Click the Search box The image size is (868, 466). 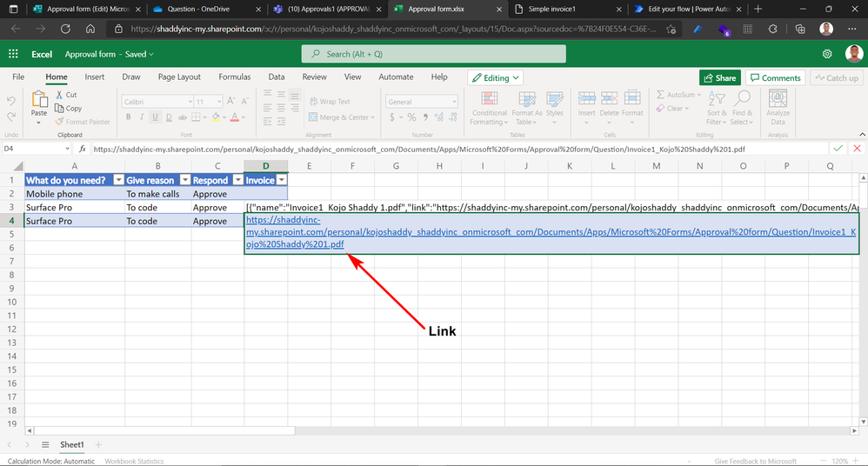click(433, 54)
